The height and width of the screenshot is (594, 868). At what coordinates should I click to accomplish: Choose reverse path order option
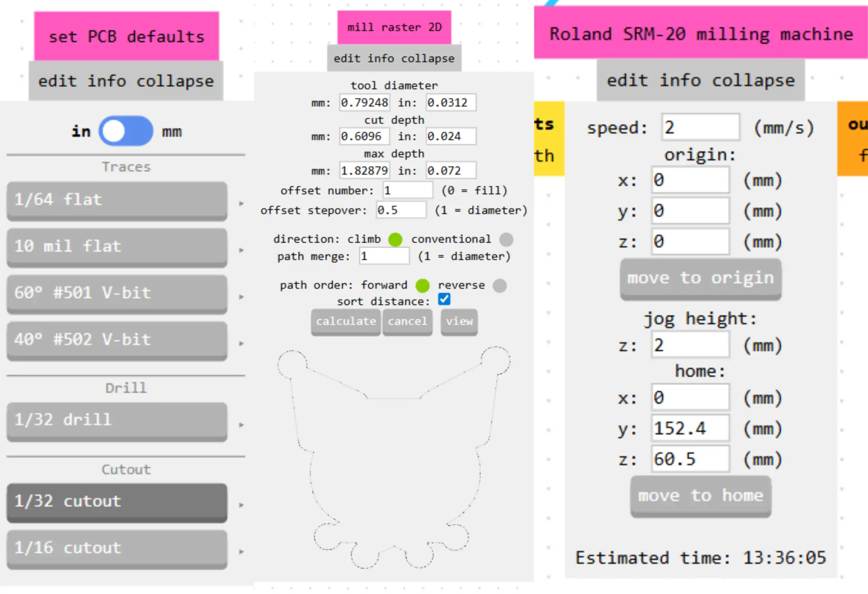point(500,285)
